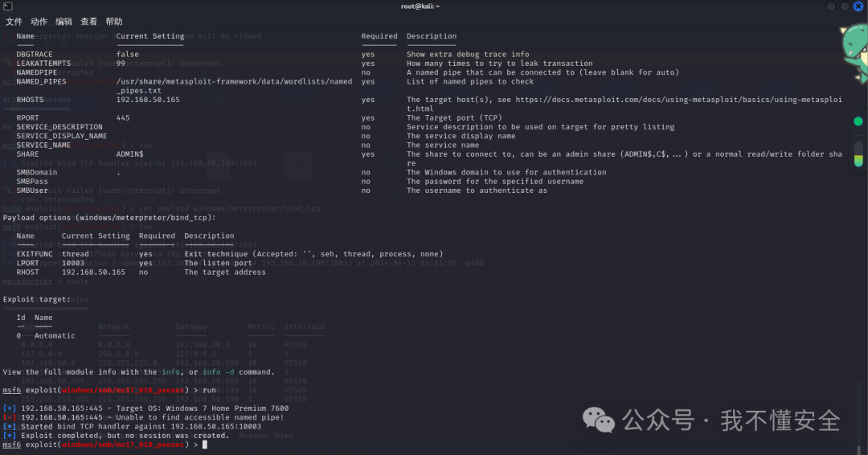
Task: Select the Unable to find accessible named pipe! error
Action: [143, 417]
